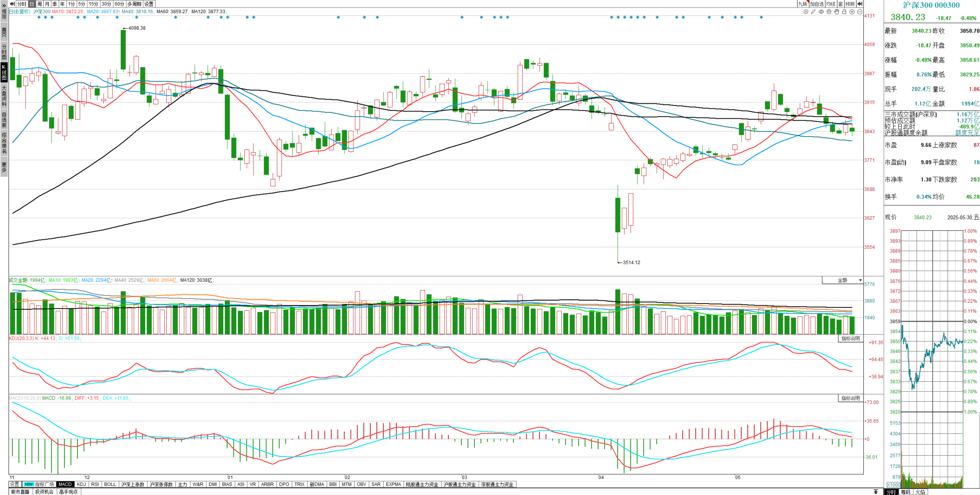Viewport: 980px width, 495px height.
Task: Open 大盘资料 in left sidebar
Action: [x=4, y=96]
